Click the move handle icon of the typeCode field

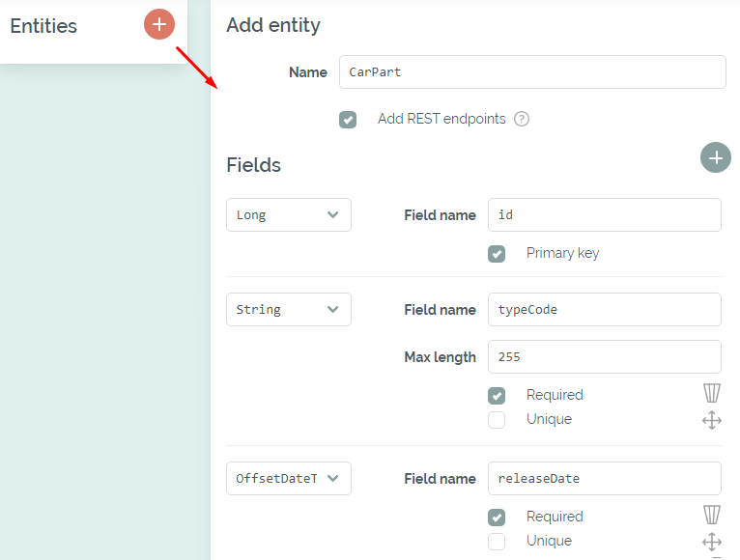[712, 420]
